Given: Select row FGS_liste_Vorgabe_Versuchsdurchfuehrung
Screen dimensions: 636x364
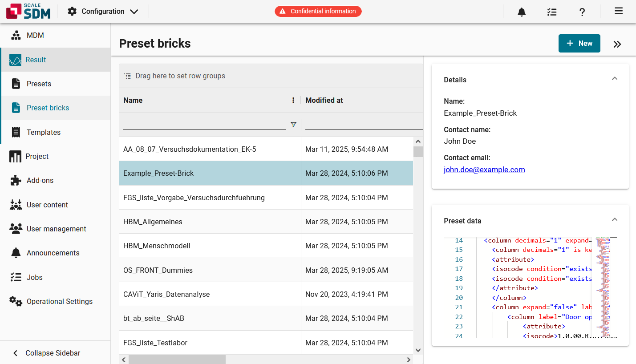Looking at the screenshot, I should point(266,198).
